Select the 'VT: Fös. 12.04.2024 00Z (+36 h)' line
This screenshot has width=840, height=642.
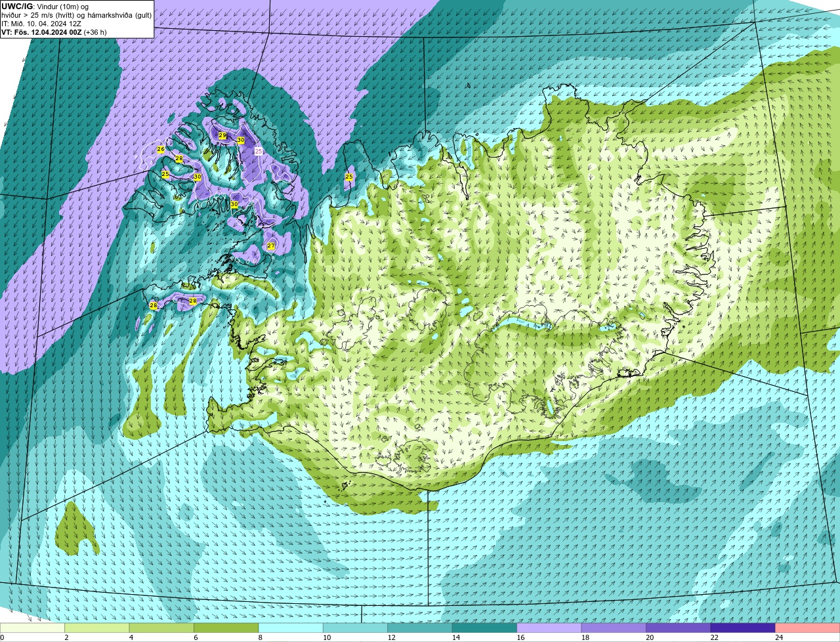[x=54, y=32]
